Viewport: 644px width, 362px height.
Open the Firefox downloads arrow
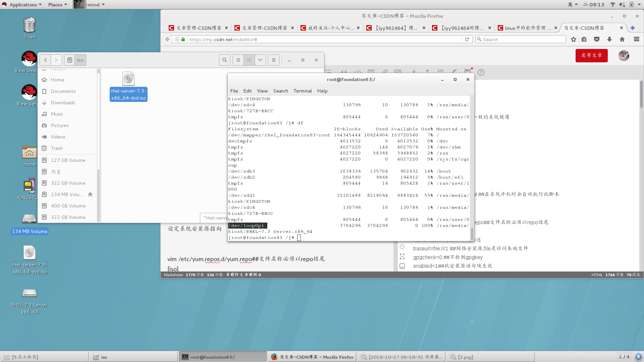[609, 40]
